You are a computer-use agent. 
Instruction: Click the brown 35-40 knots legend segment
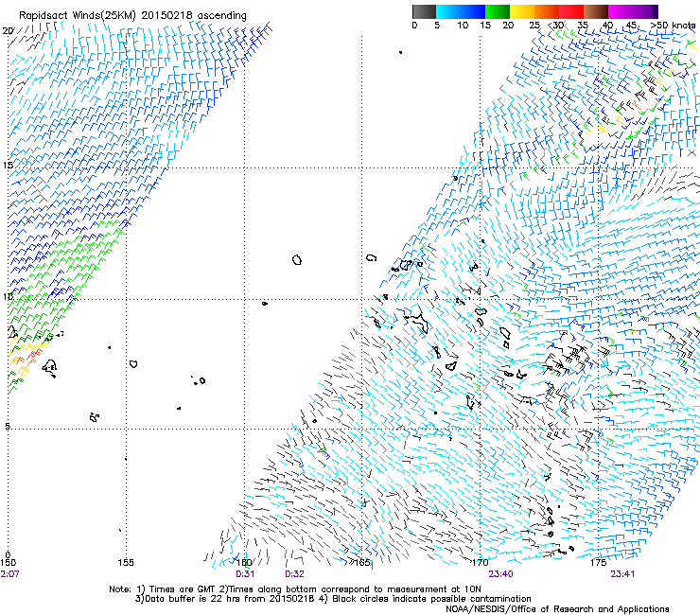click(x=596, y=11)
